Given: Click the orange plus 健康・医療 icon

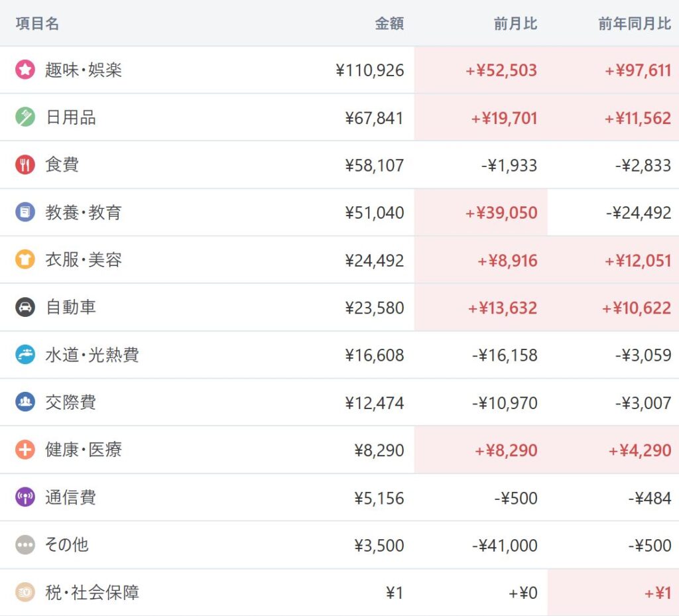Looking at the screenshot, I should pos(25,450).
